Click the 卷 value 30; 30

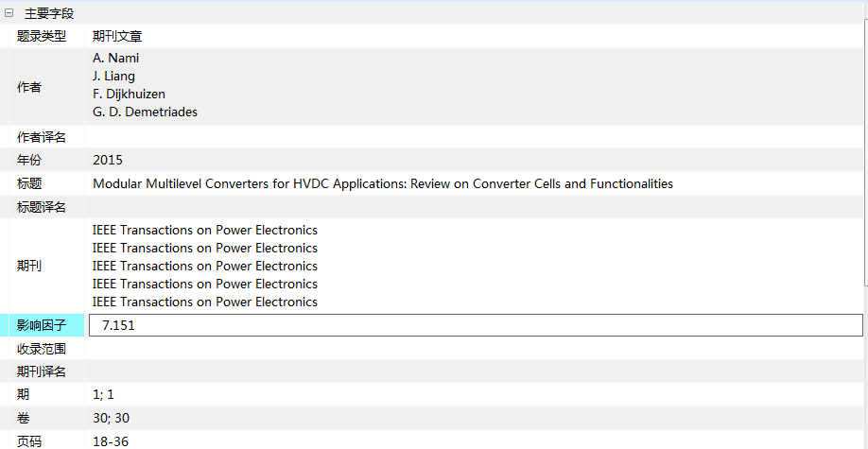[112, 418]
